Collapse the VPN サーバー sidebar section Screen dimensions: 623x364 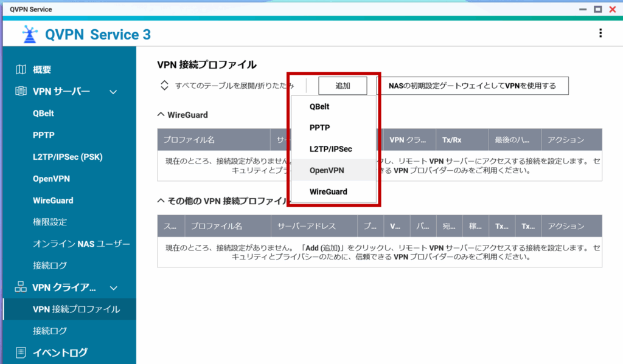click(x=113, y=92)
